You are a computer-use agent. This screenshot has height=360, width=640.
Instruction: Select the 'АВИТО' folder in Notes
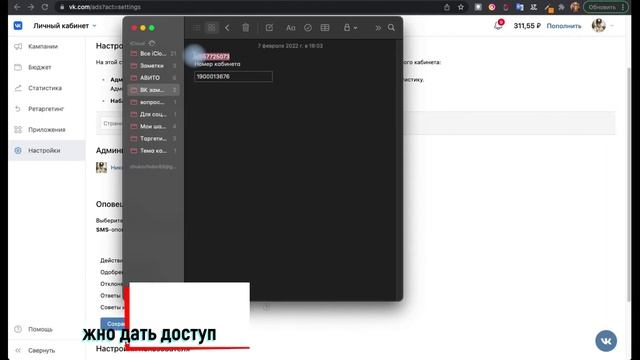coord(153,78)
